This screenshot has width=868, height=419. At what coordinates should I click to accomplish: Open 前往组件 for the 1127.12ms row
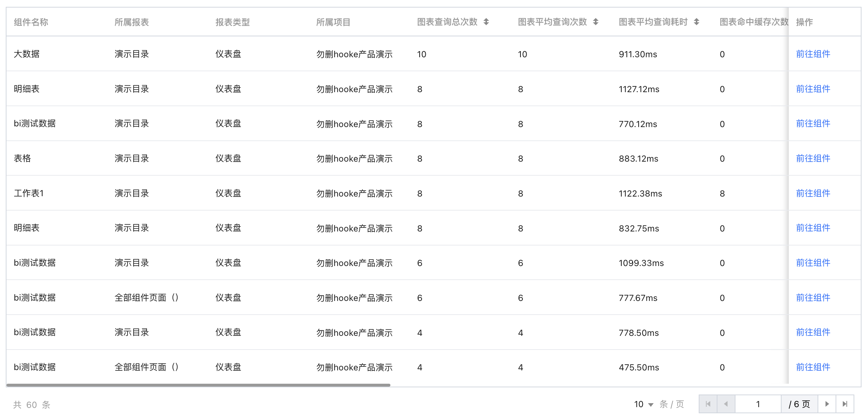tap(813, 89)
